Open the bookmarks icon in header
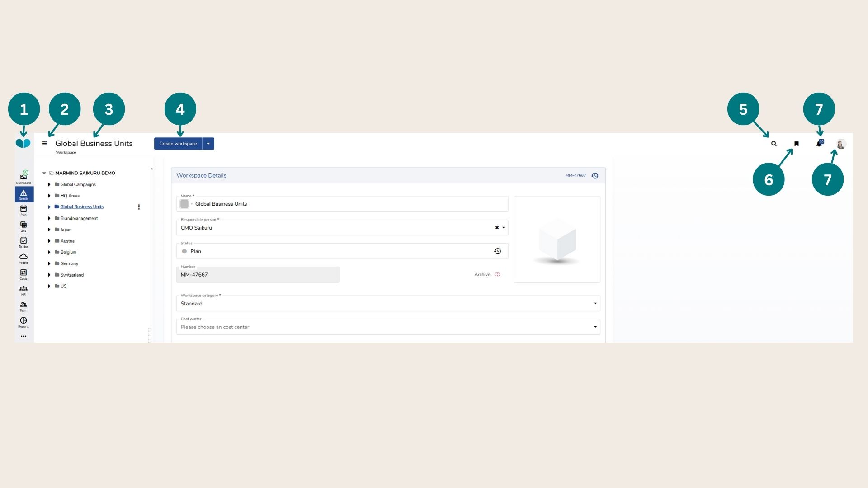 click(x=797, y=144)
